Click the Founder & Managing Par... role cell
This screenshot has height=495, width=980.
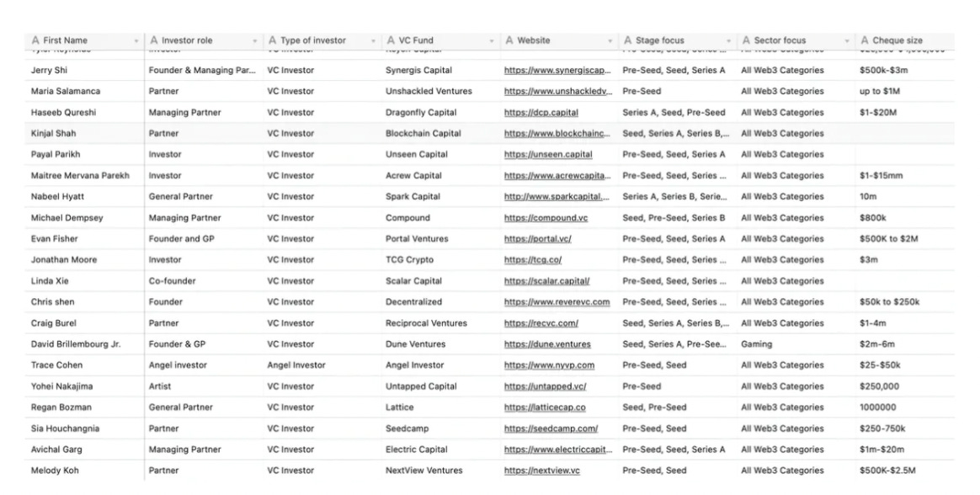coord(204,71)
